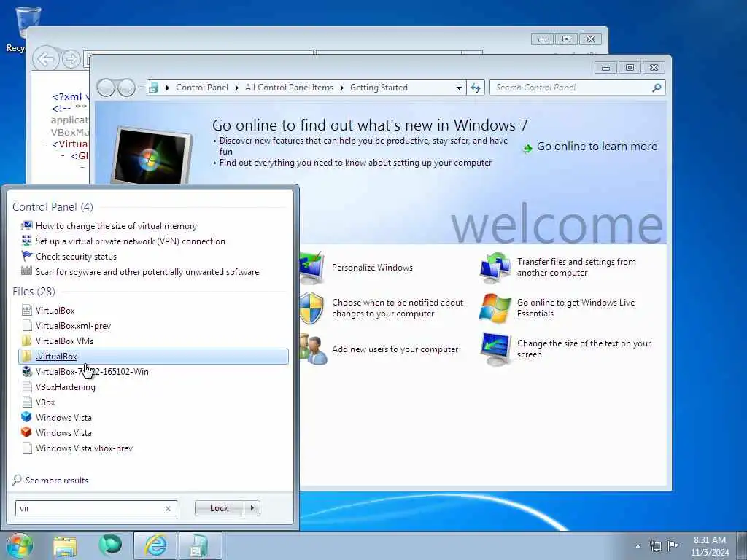The height and width of the screenshot is (560, 747).
Task: Click Add new users to your computer
Action: click(x=395, y=349)
